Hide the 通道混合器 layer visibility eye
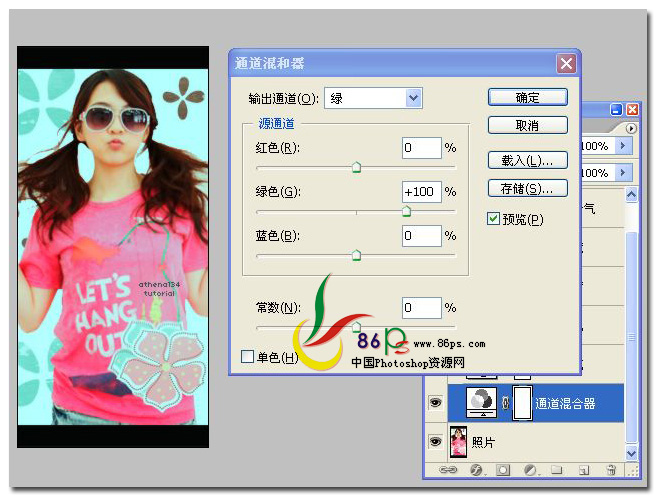Viewport: 660px width, 500px height. 435,403
